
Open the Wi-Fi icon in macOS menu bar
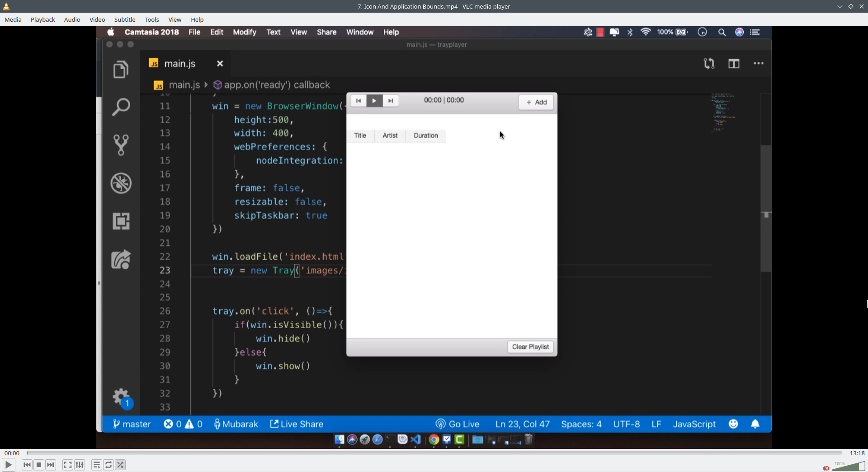(x=646, y=32)
